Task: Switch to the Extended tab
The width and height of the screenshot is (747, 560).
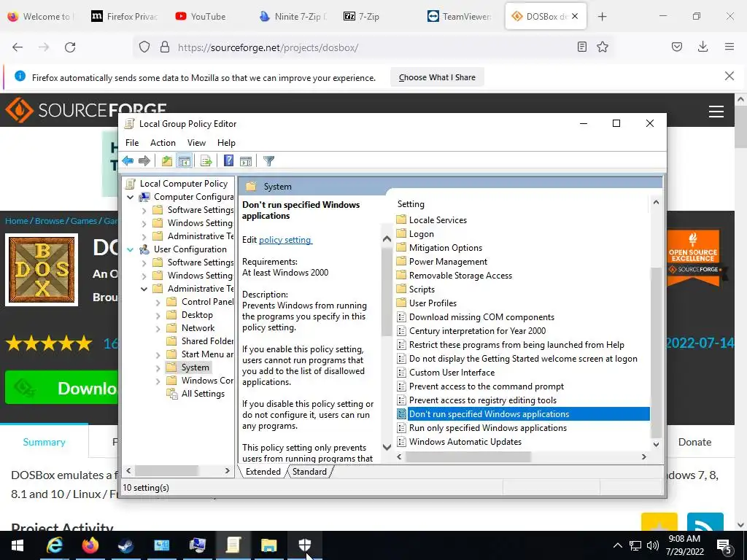Action: (263, 472)
